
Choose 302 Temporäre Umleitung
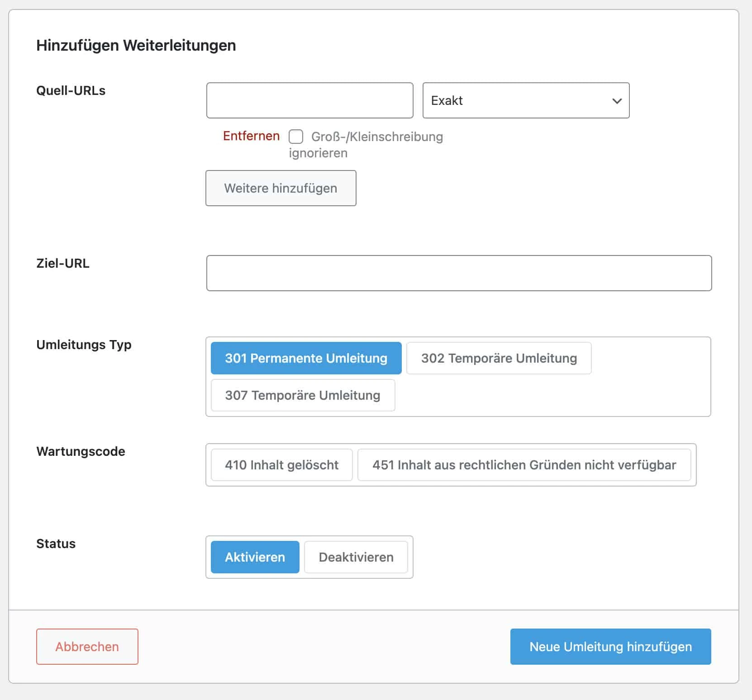point(499,358)
